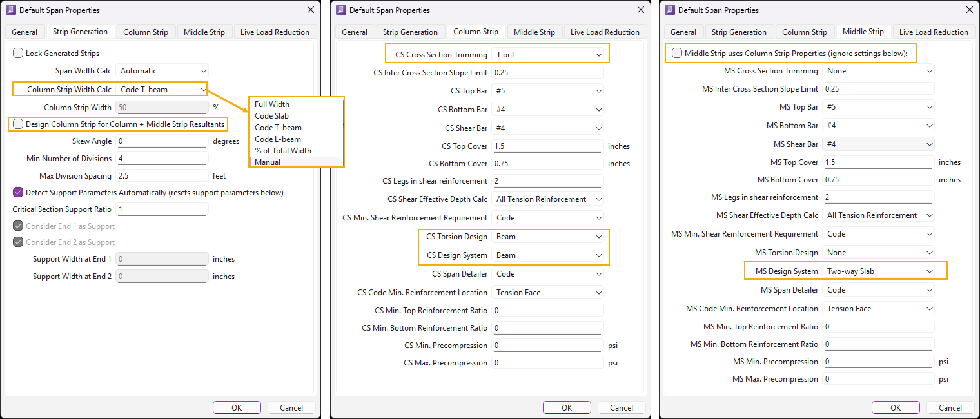Click the MS Max. Precompression field
Viewport: 980px width, 419px height.
point(878,379)
